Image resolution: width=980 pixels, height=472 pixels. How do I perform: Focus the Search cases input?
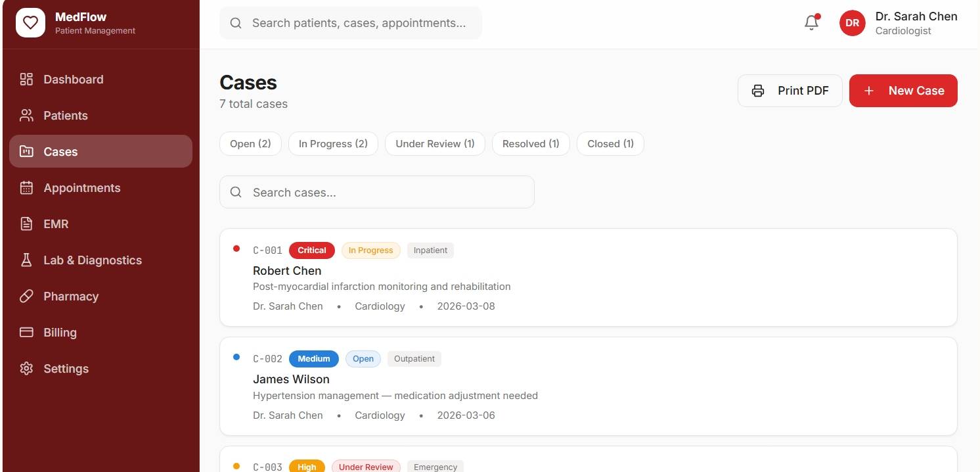pos(377,192)
